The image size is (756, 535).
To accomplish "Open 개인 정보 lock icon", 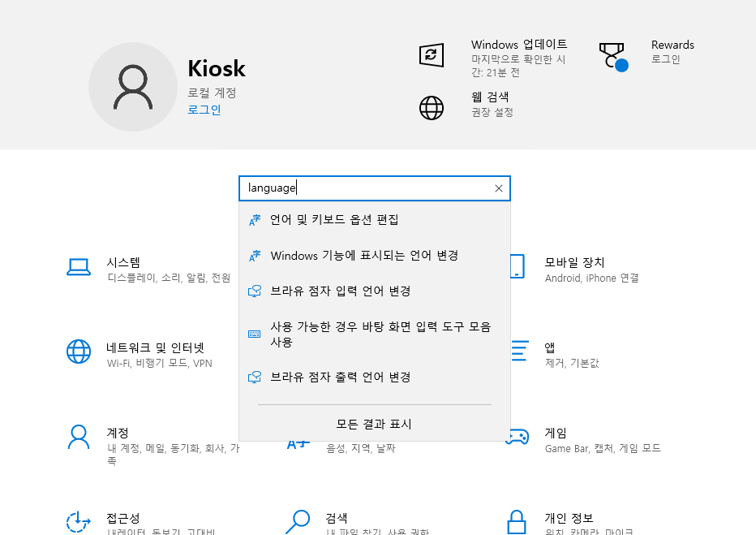I will [518, 522].
